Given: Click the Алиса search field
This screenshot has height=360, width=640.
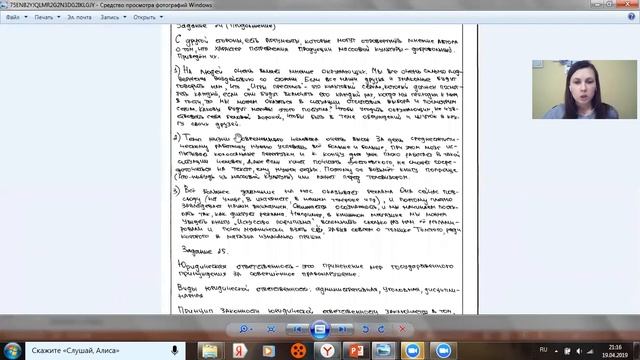Looking at the screenshot, I should [x=105, y=351].
